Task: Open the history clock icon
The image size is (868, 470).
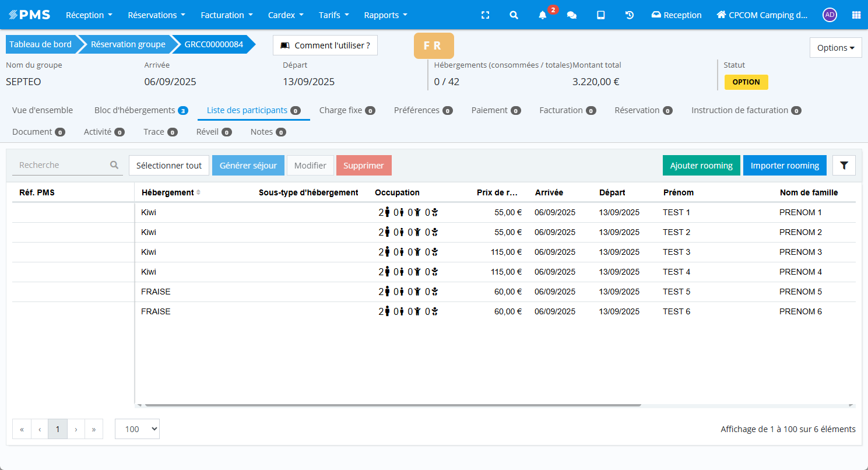Action: pyautogui.click(x=630, y=15)
